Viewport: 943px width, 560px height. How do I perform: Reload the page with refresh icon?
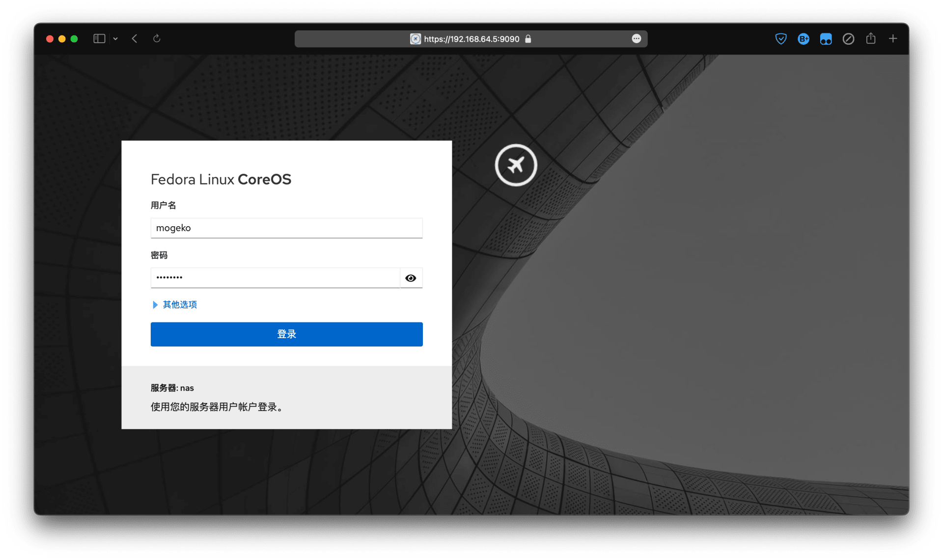[157, 39]
